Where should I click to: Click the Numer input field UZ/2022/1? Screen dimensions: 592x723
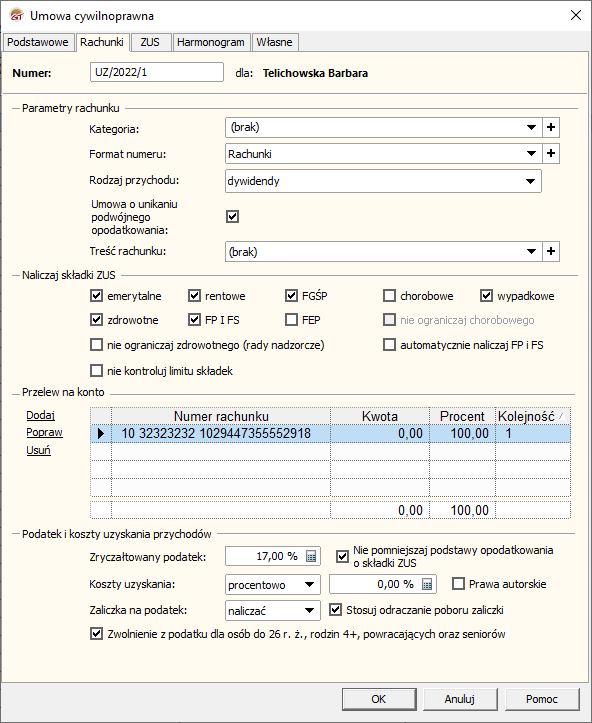[157, 72]
